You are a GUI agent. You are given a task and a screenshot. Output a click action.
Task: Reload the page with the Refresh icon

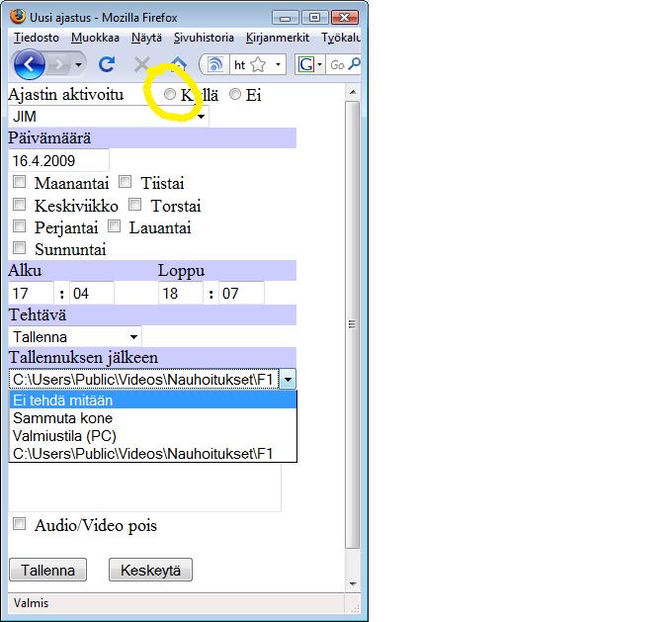click(107, 64)
